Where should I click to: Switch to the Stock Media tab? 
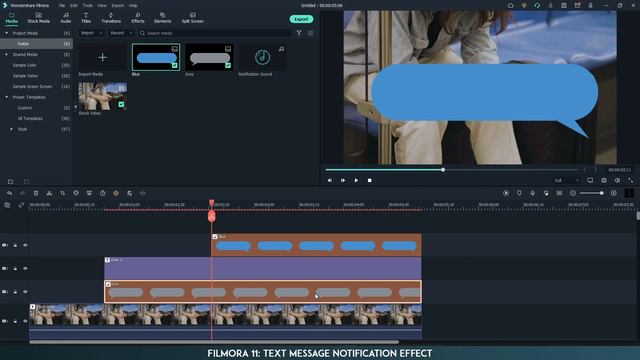[x=38, y=18]
